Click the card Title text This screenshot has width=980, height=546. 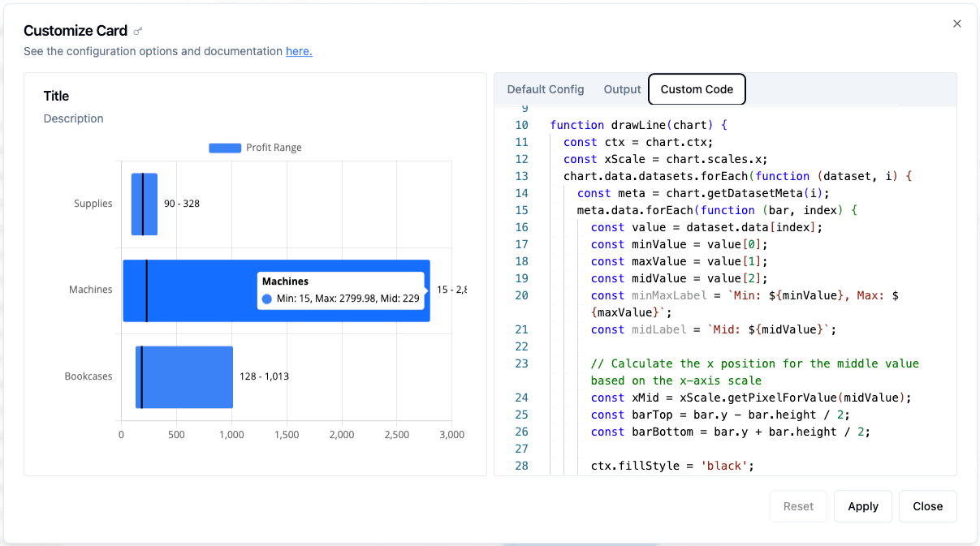[x=56, y=96]
